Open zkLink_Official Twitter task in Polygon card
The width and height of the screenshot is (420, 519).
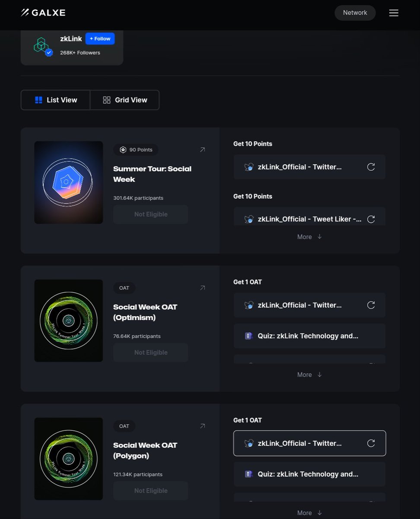[x=309, y=443]
